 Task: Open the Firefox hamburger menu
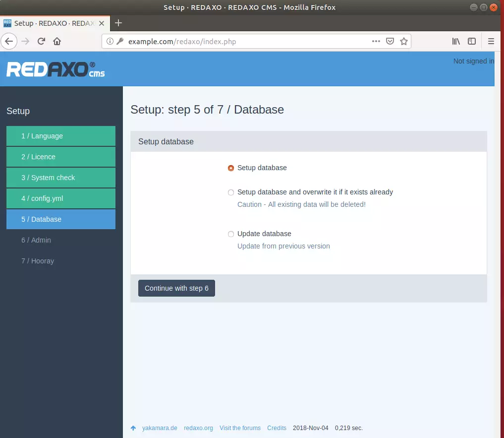[491, 41]
